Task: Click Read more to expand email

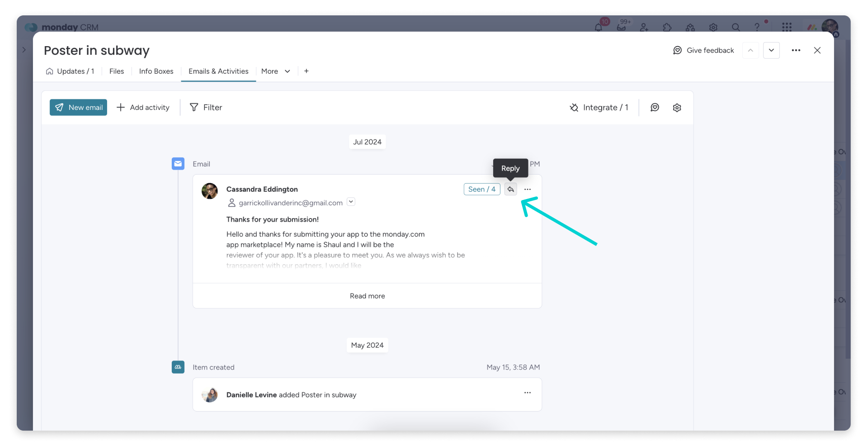Action: pyautogui.click(x=367, y=296)
